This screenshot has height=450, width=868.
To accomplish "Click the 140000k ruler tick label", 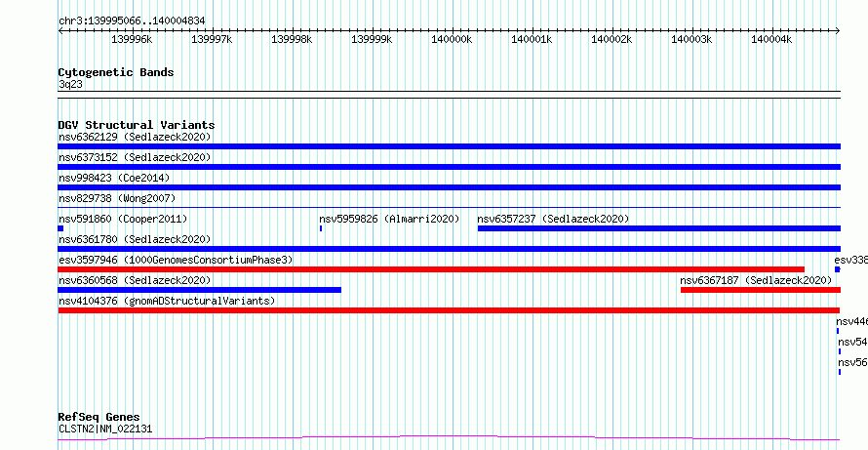I will coord(452,39).
